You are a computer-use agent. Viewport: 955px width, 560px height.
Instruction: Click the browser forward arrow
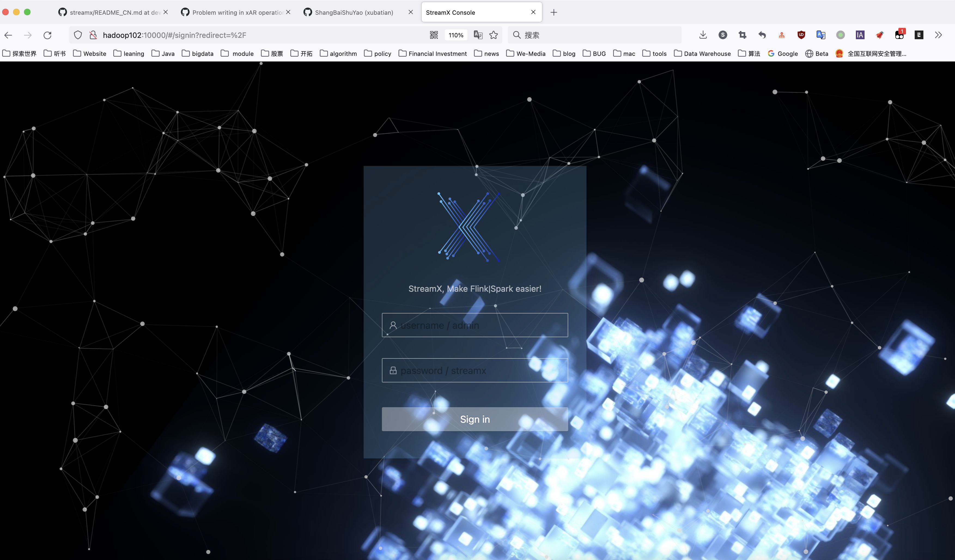click(28, 35)
